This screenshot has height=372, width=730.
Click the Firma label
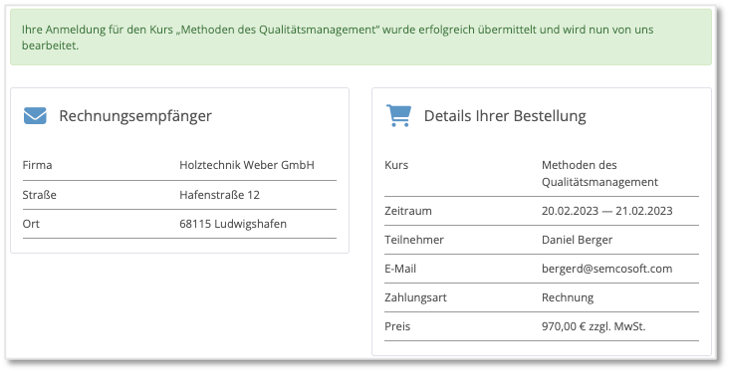click(x=37, y=165)
